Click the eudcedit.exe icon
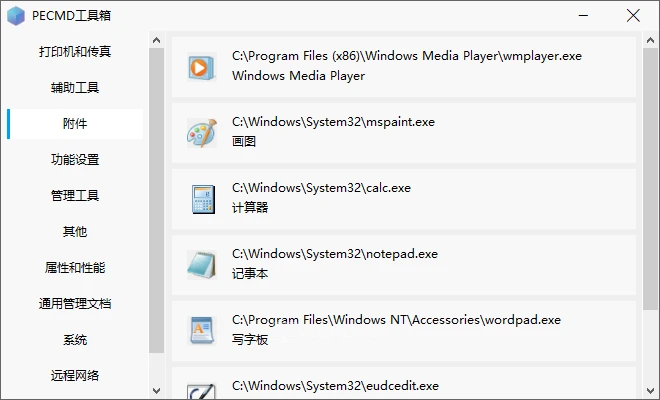The width and height of the screenshot is (660, 400). (x=202, y=391)
